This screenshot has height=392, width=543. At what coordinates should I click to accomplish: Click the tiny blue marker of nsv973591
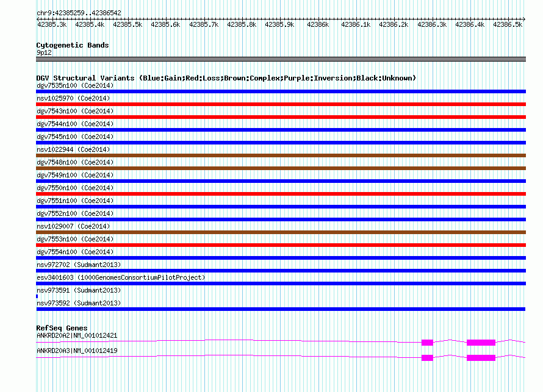(37, 296)
